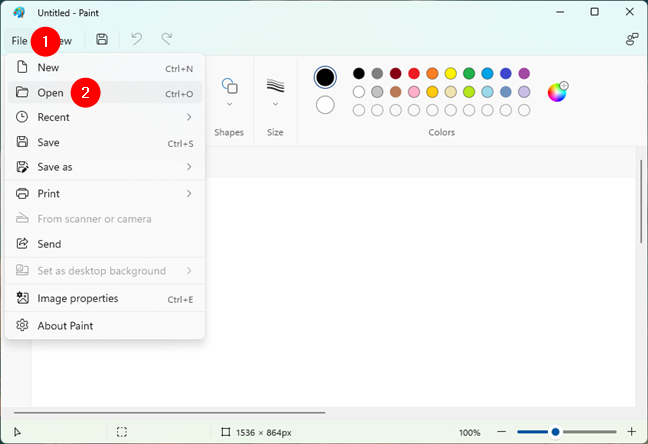Pick the yellow palette color

click(x=450, y=74)
